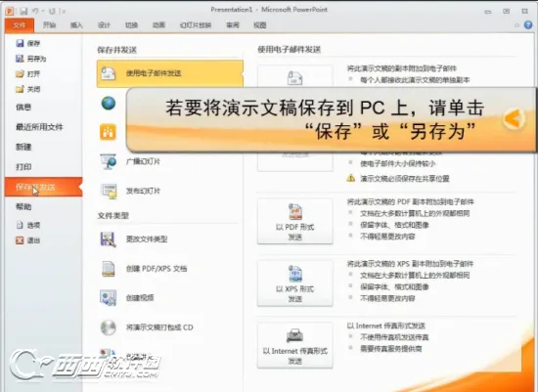Switch to the 切换 ribbon tab
538x392 pixels.
[131, 25]
